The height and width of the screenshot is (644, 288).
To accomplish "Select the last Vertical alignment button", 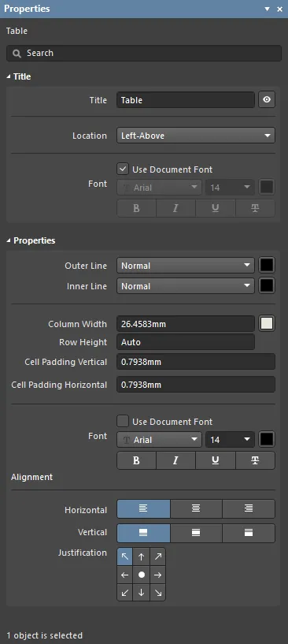I will tap(249, 533).
